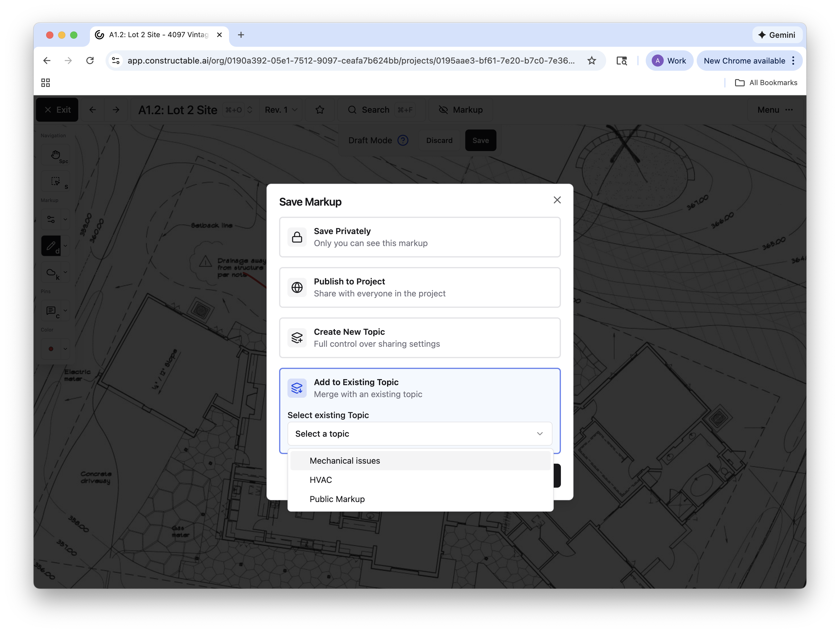Toggle Markup visibility
The height and width of the screenshot is (633, 840).
coord(460,110)
